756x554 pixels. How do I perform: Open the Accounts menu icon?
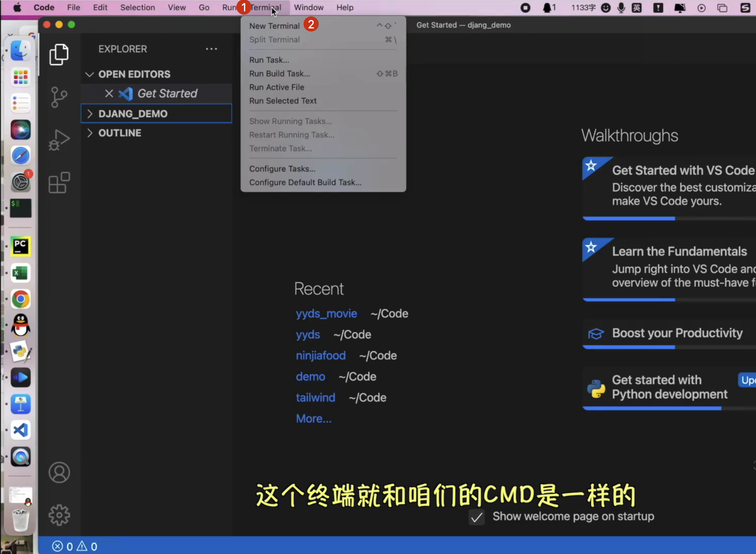pos(59,473)
